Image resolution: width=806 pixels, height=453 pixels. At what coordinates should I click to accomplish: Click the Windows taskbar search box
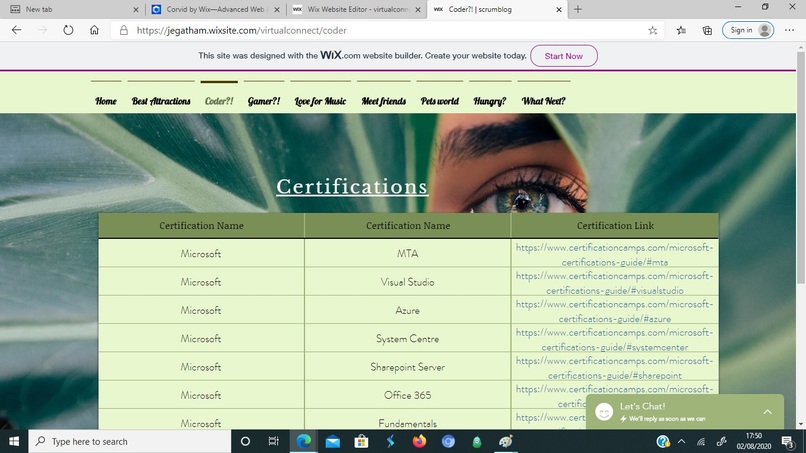[130, 441]
